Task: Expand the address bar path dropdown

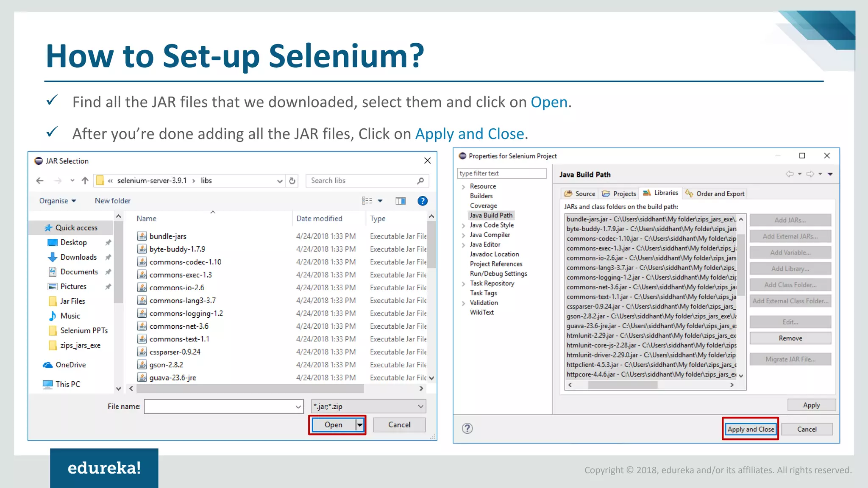Action: tap(279, 181)
